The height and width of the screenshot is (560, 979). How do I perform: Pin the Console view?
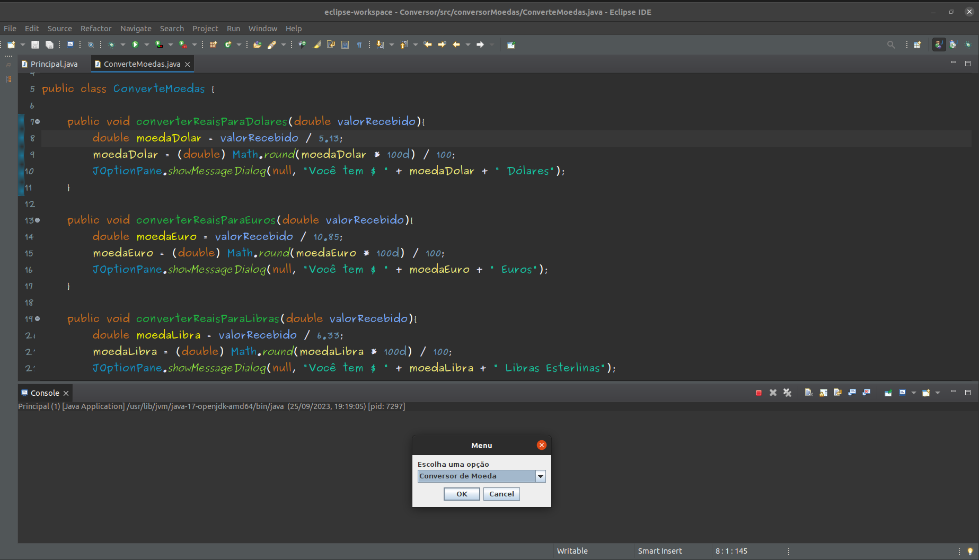coord(888,393)
